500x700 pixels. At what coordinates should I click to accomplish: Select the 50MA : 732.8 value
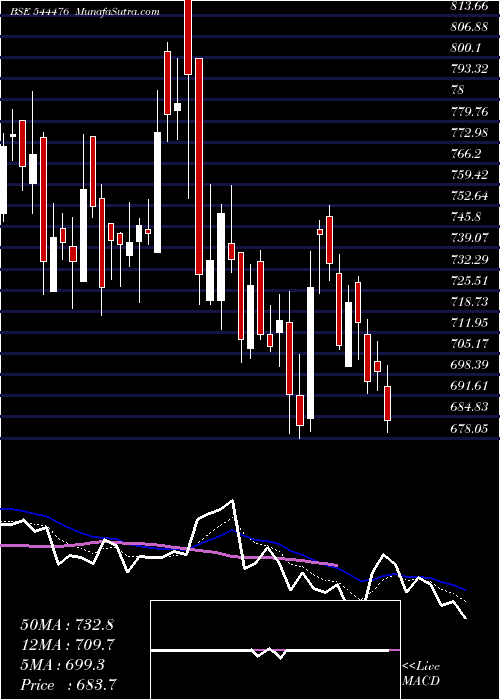[x=67, y=625]
